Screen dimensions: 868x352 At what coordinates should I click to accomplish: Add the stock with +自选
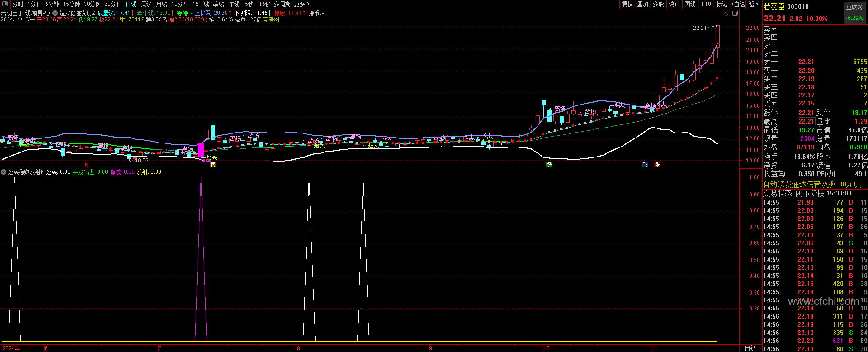point(738,4)
